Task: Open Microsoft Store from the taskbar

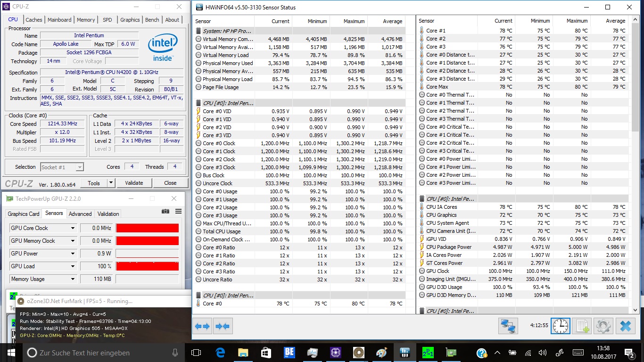Action: click(x=266, y=353)
